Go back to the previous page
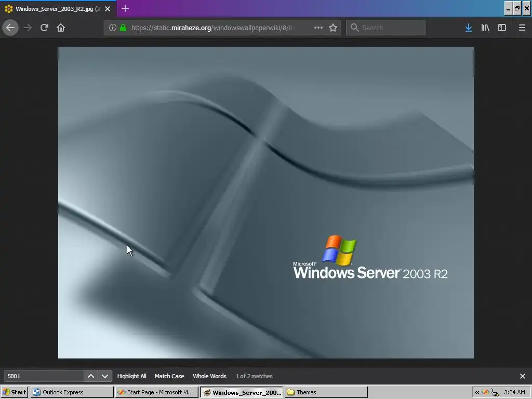The width and height of the screenshot is (532, 399). point(10,28)
